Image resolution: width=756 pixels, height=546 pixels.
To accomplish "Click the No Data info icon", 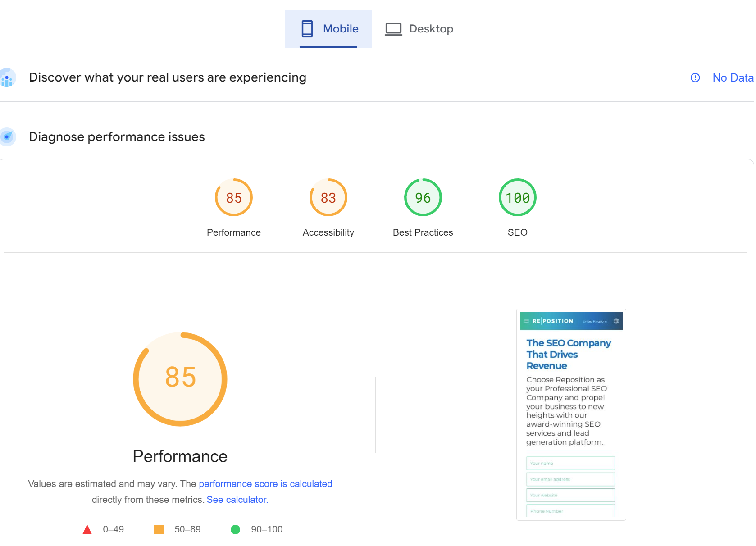I will pos(695,78).
